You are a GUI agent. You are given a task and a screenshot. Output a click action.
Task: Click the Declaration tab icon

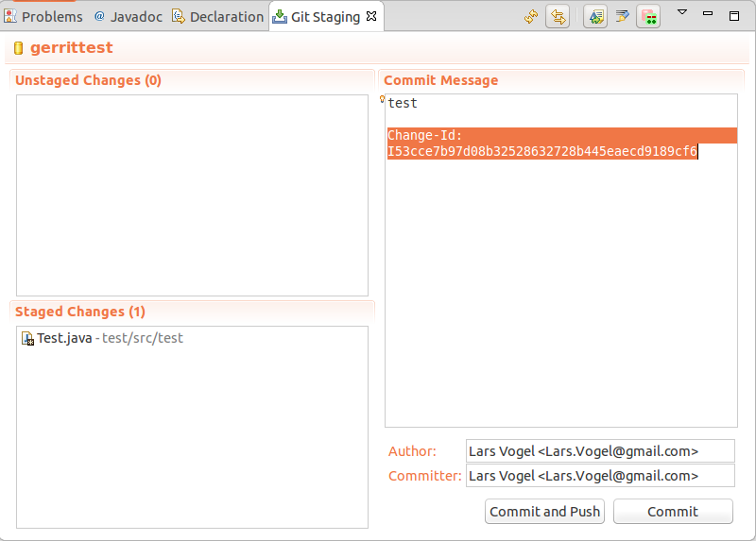[x=179, y=16]
